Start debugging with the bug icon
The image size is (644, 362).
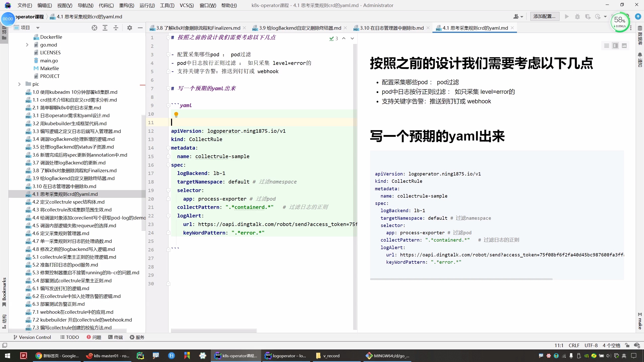click(x=577, y=16)
